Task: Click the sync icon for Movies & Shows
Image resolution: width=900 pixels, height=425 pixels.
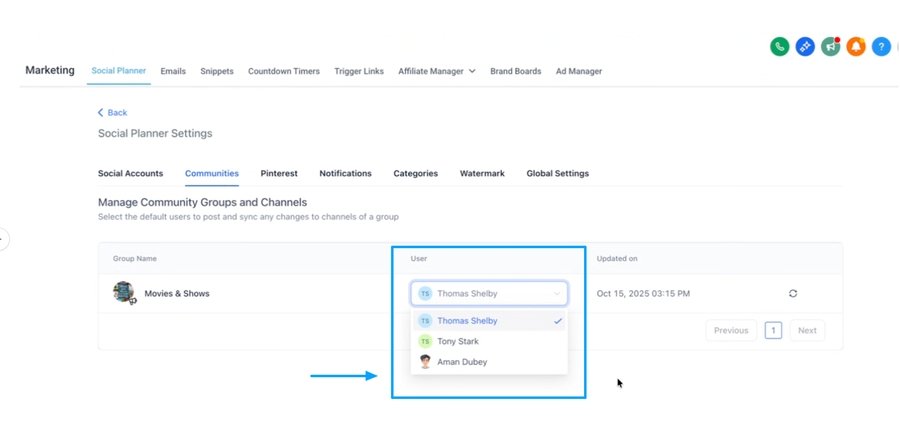Action: [793, 294]
